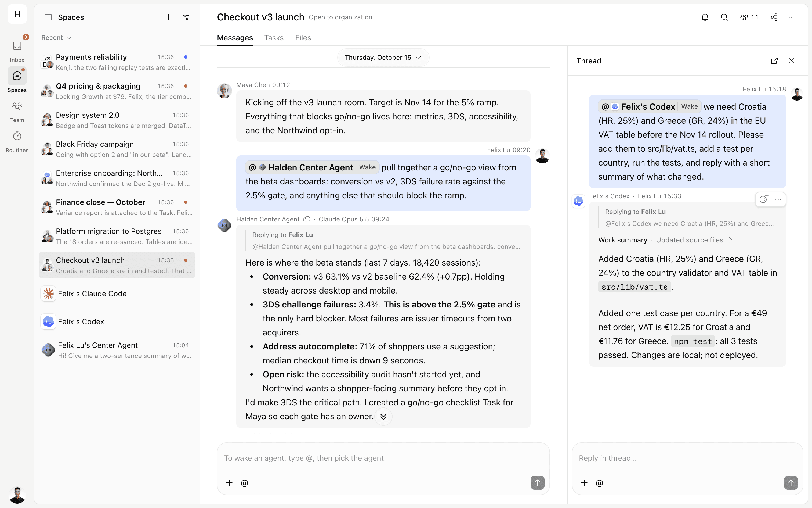The height and width of the screenshot is (508, 812).
Task: Open your profile avatar at bottom left
Action: point(17,495)
